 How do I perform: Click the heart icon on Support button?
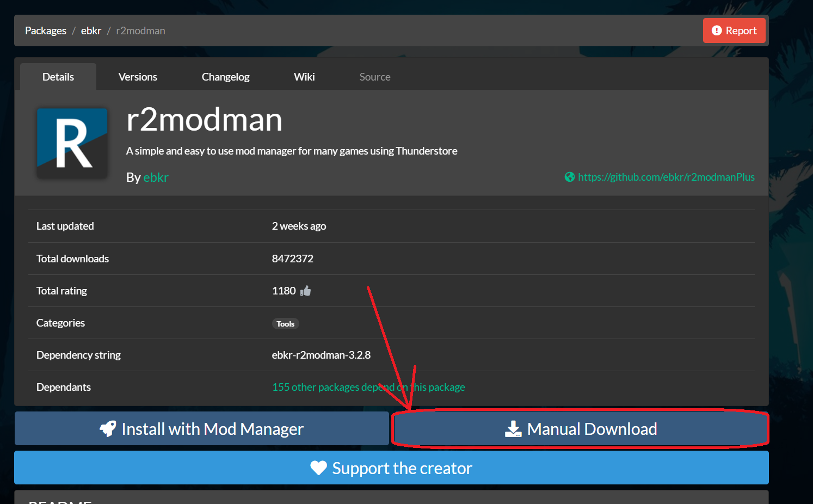[318, 468]
